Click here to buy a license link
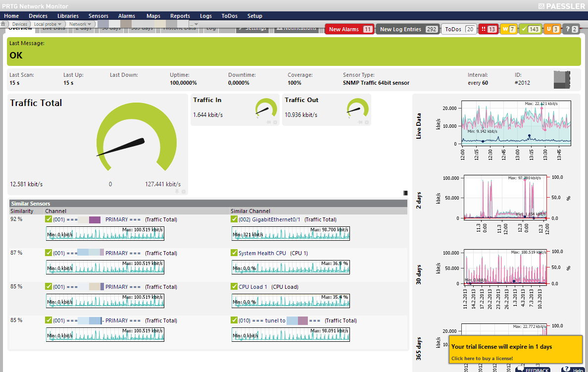 click(482, 359)
